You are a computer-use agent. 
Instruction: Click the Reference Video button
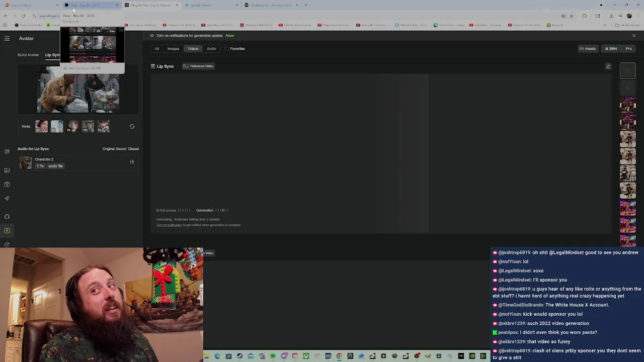click(198, 66)
